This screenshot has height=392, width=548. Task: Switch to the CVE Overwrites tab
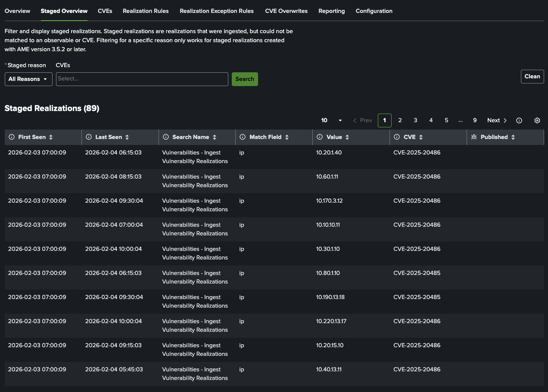pos(286,11)
